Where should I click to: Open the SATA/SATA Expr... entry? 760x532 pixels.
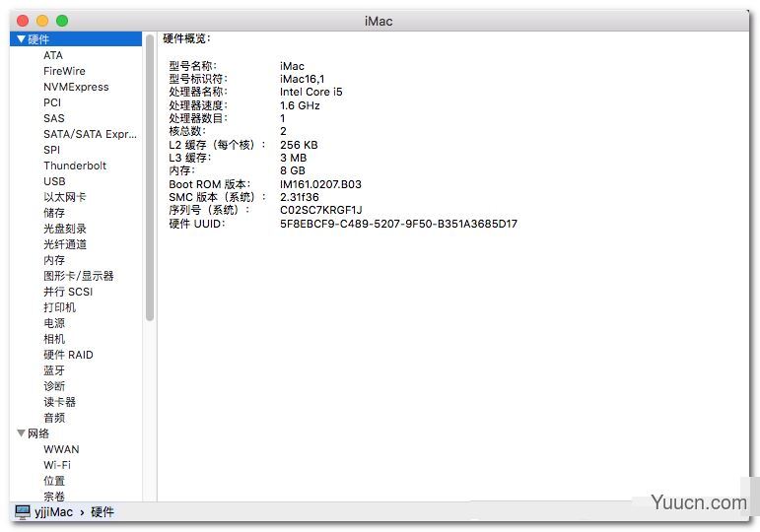[90, 134]
